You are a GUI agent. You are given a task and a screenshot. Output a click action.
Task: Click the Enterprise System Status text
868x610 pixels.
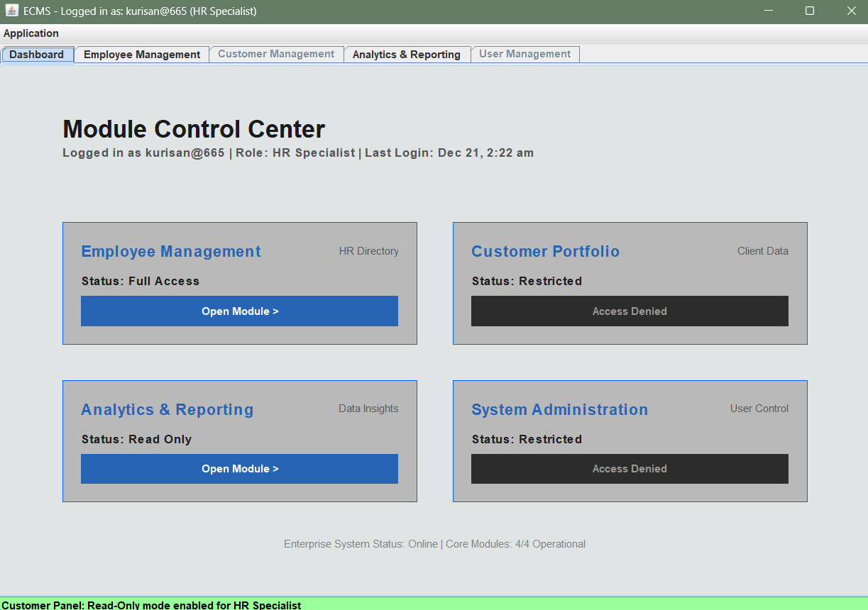click(x=434, y=544)
